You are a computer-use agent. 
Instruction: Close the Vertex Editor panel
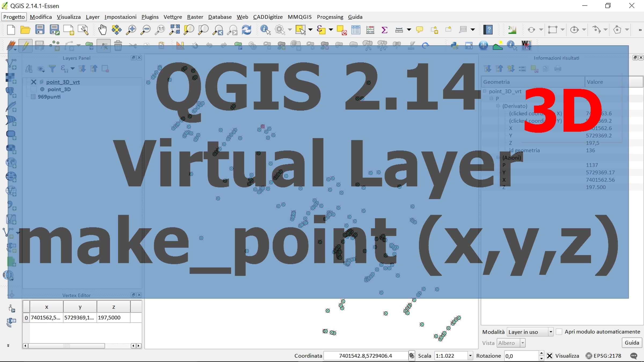(x=139, y=295)
